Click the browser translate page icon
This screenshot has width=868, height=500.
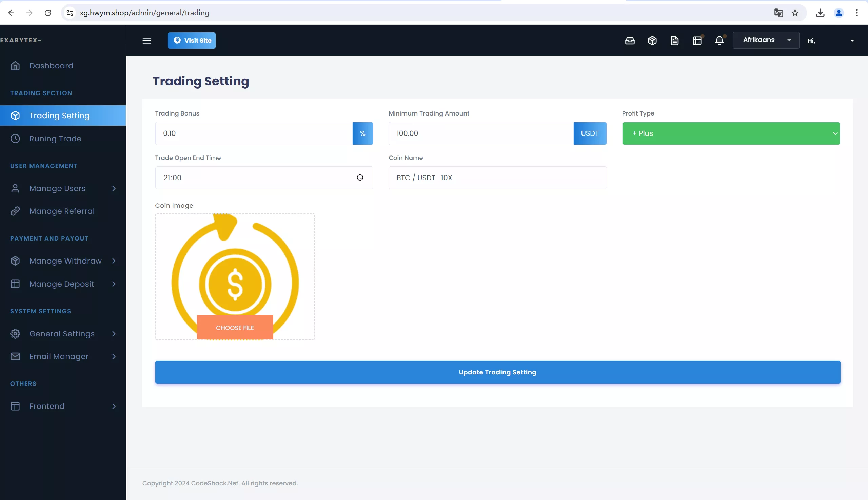pos(778,13)
